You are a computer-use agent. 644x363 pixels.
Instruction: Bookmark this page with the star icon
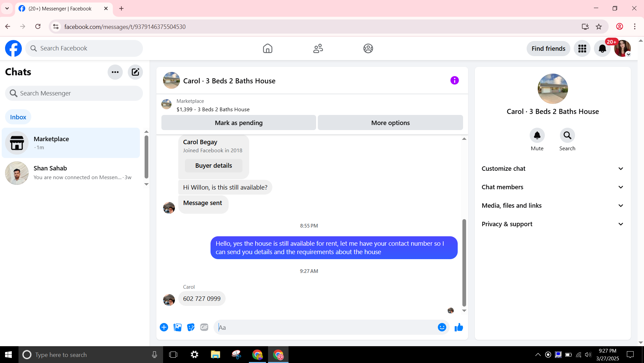click(x=599, y=27)
